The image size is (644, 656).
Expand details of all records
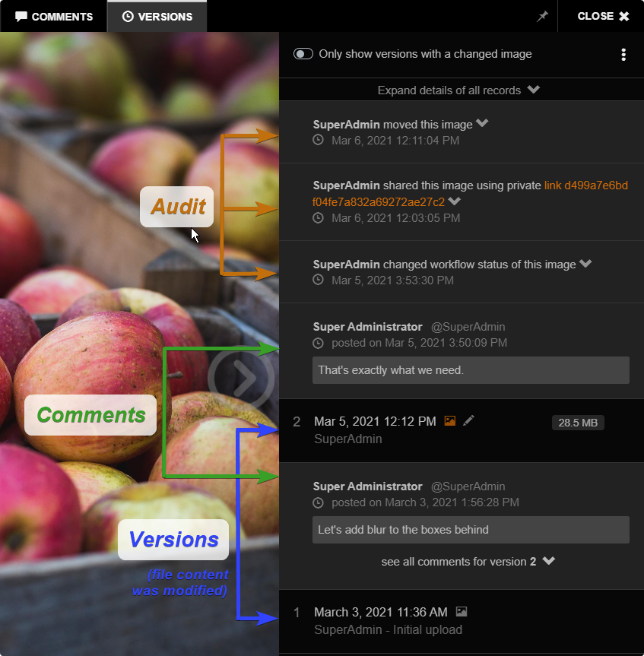[x=458, y=90]
